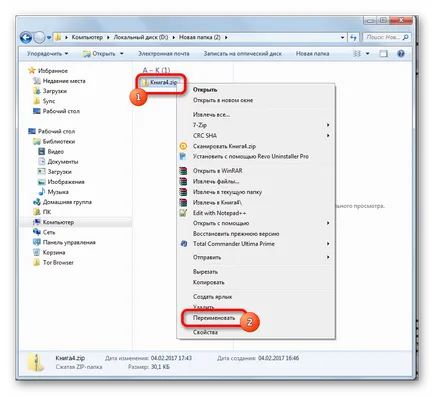Click the refresh button next to address bar
Image resolution: width=434 pixels, height=396 pixels.
coord(353,37)
